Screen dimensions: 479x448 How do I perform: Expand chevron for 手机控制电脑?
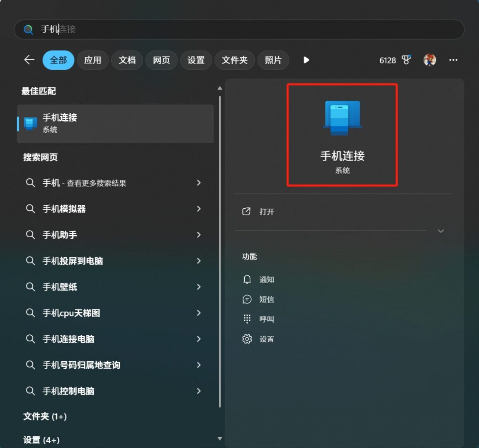199,391
